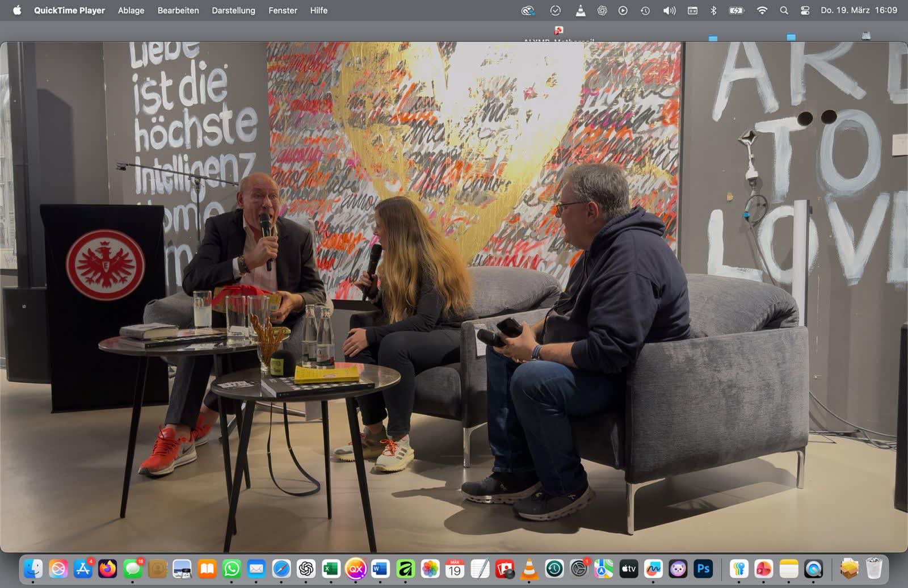Screen dimensions: 908x588
Task: Open the Ablage menu
Action: [131, 10]
